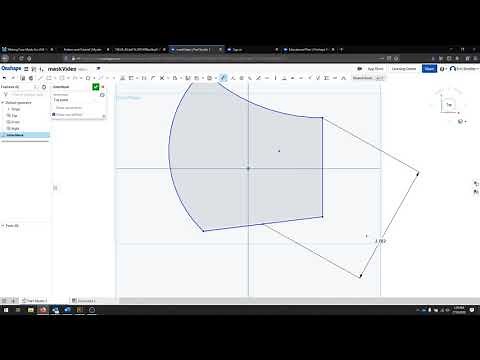Click the Top plane sketch plane field

point(77,100)
